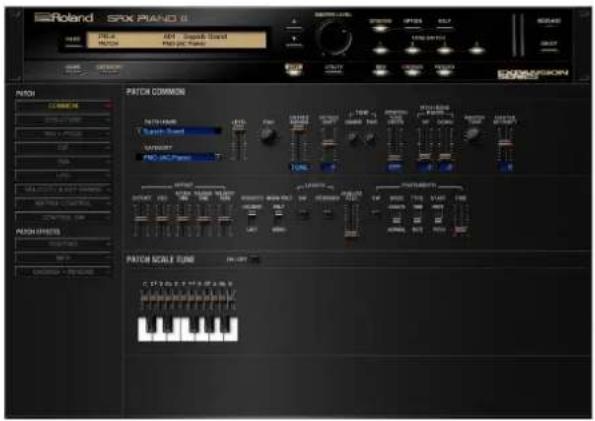The width and height of the screenshot is (595, 421).
Task: Open the TVA section in sidebar
Action: tap(63, 162)
